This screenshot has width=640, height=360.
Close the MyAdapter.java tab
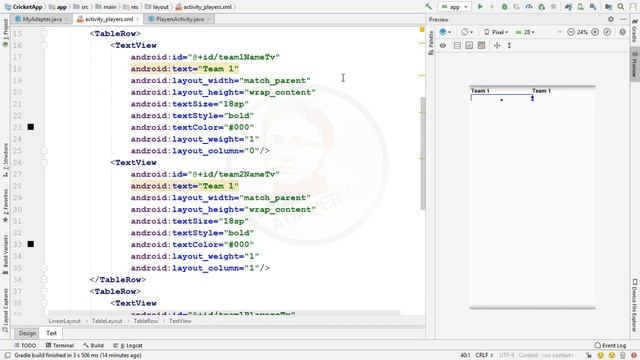click(67, 19)
